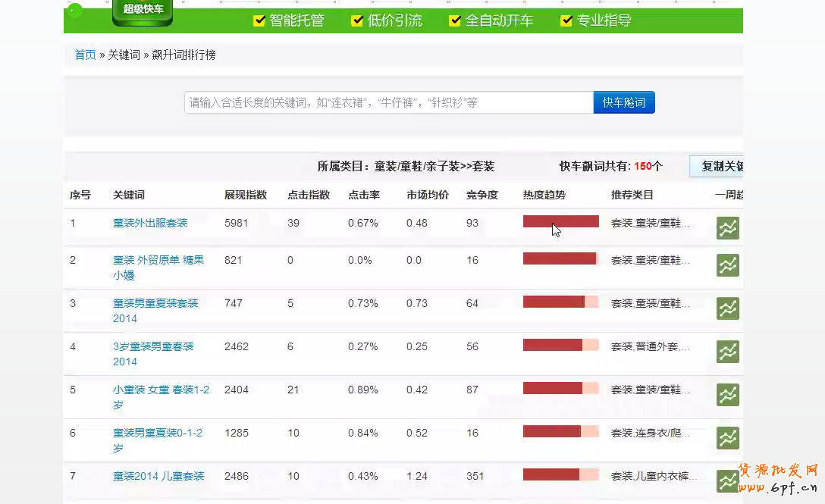Image resolution: width=825 pixels, height=504 pixels.
Task: Show trend chart icon for 3岁童装男童春装
Action: coord(727,352)
